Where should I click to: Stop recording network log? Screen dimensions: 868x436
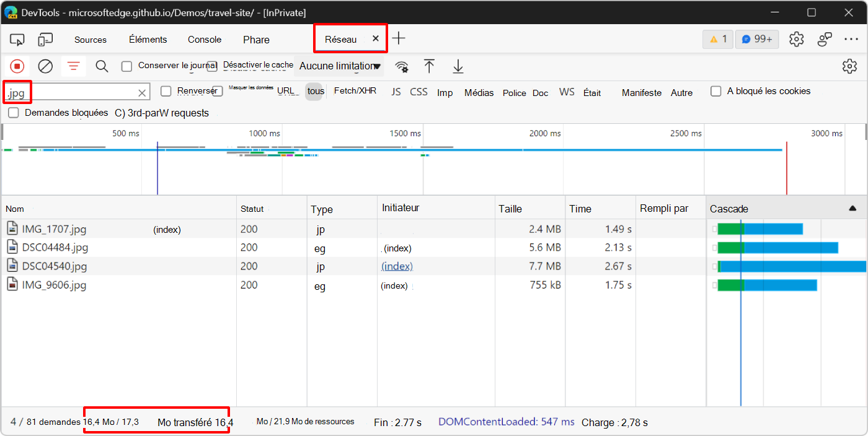coord(17,66)
